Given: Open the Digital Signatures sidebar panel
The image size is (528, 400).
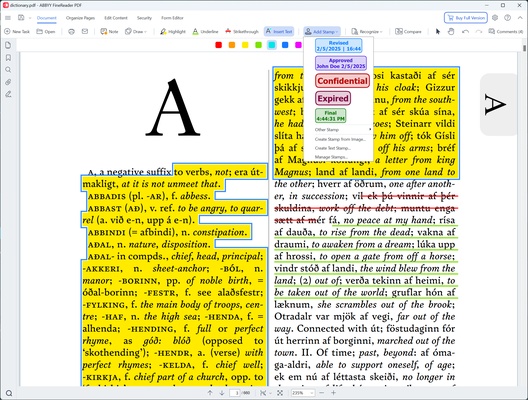Looking at the screenshot, I should click(x=8, y=94).
